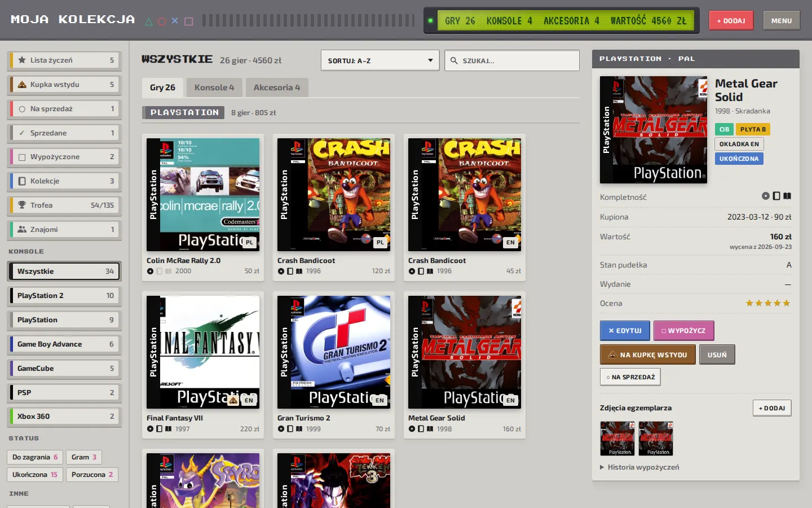This screenshot has width=812, height=508.
Task: Click the disc icon under Colin McRae Rally 2.0
Action: (150, 271)
